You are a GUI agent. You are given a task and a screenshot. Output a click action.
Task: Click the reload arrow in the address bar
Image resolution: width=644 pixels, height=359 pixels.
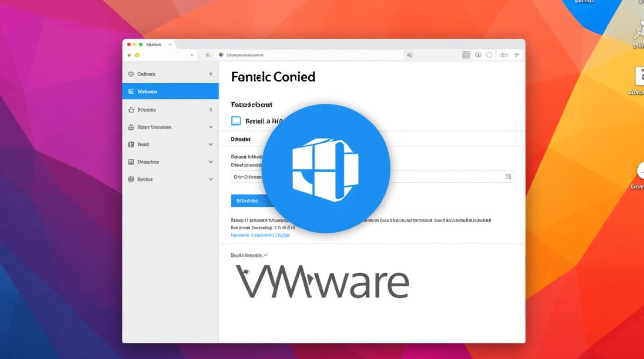point(207,55)
